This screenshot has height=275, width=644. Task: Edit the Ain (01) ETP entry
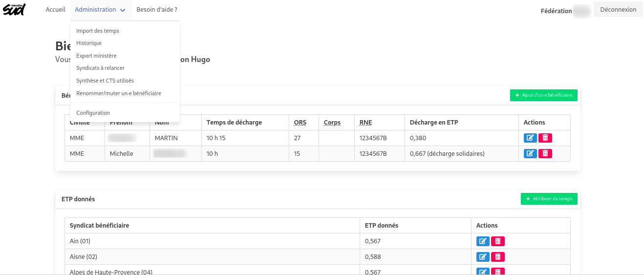483,241
